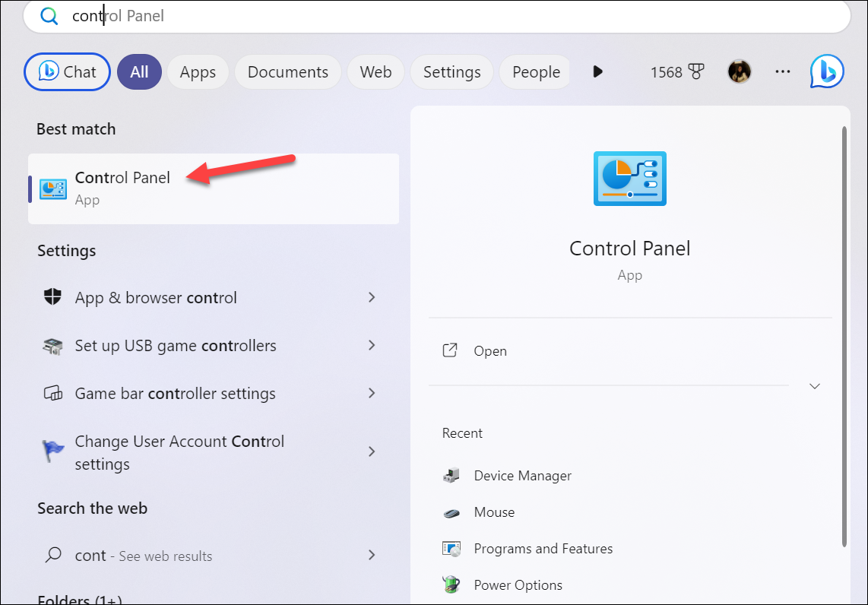Expand Game bar controller settings chevron
This screenshot has height=605, width=868.
[x=372, y=393]
